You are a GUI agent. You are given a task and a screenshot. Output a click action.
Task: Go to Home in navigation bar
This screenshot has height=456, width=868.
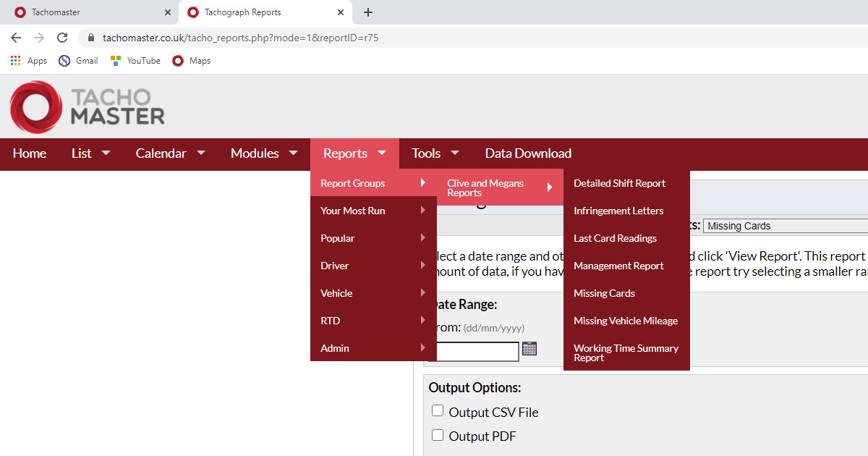point(30,153)
